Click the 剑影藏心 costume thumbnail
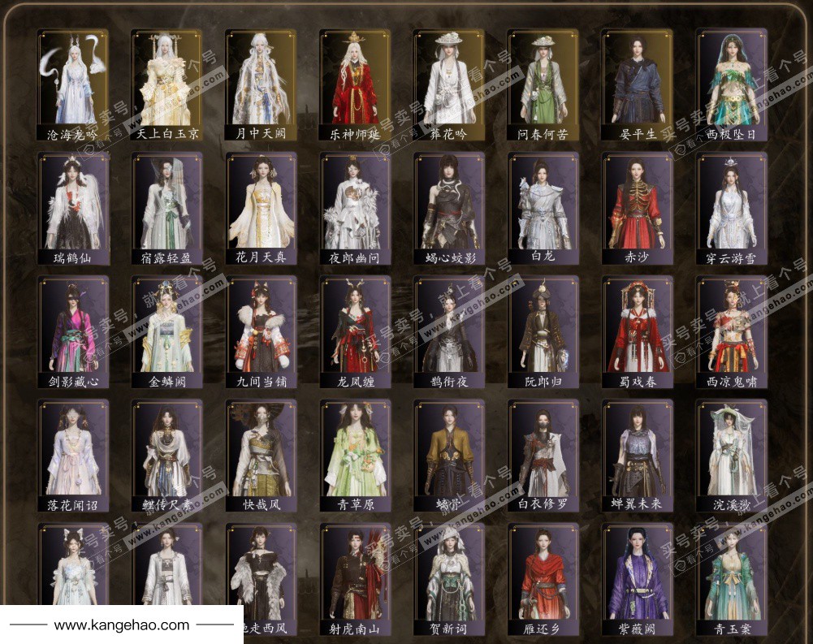The image size is (813, 644). pyautogui.click(x=73, y=332)
